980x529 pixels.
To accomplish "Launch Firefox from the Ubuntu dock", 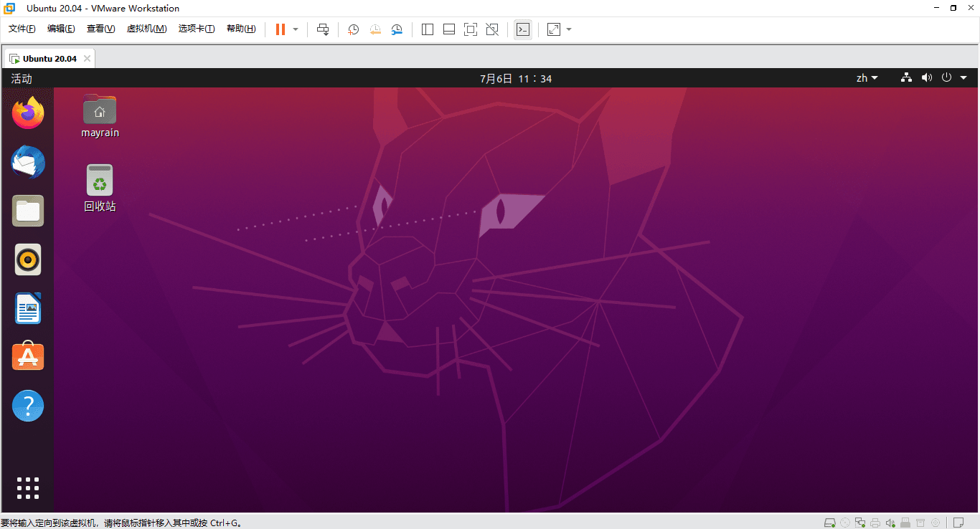I will pos(28,113).
